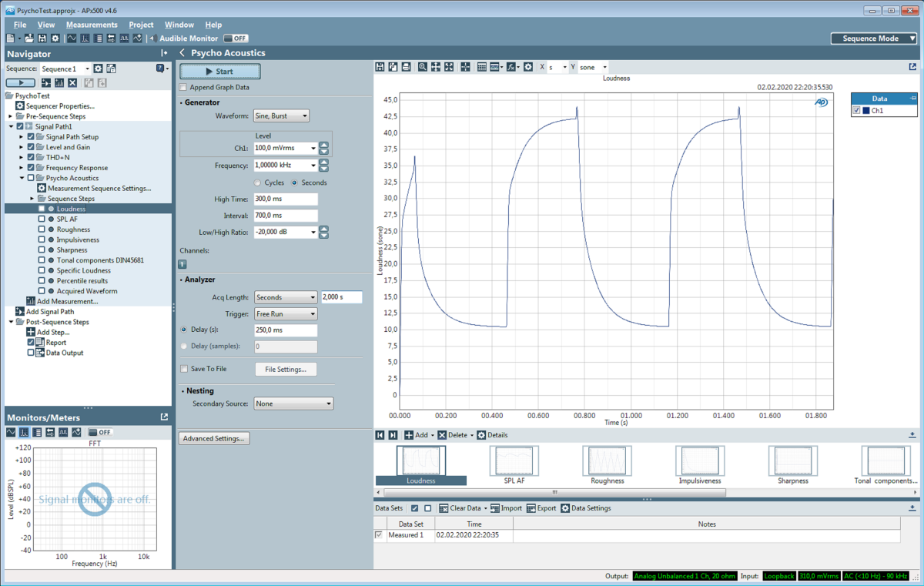Screen dimensions: 924x586
Task: Click the print graph icon on graph toolbar
Action: point(407,67)
